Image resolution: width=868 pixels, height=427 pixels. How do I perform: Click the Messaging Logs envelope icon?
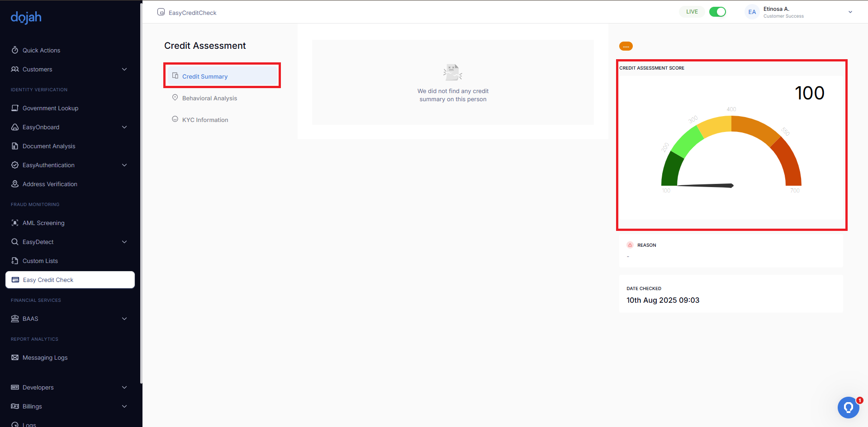click(15, 357)
